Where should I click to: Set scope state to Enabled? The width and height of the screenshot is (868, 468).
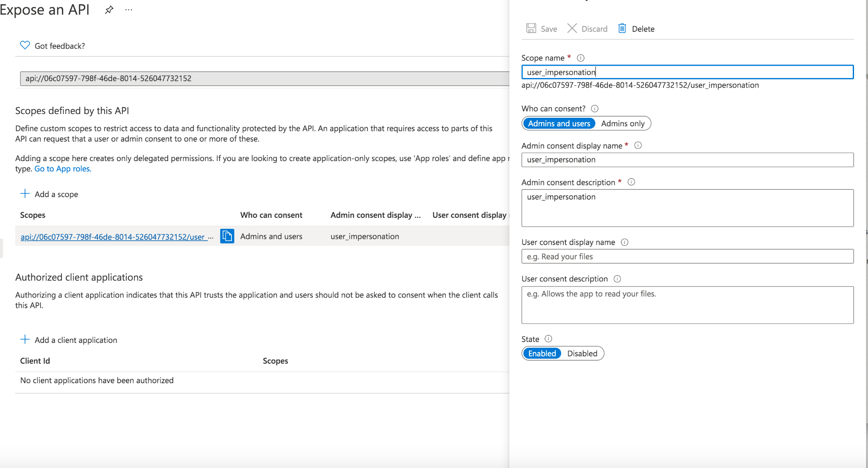542,354
